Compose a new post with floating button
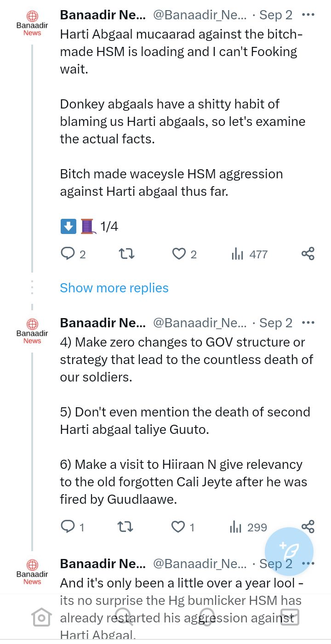 tap(289, 551)
